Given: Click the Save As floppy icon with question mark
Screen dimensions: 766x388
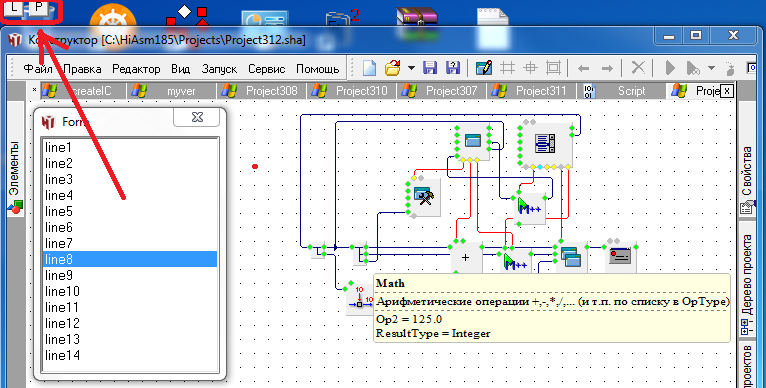Looking at the screenshot, I should (x=453, y=68).
